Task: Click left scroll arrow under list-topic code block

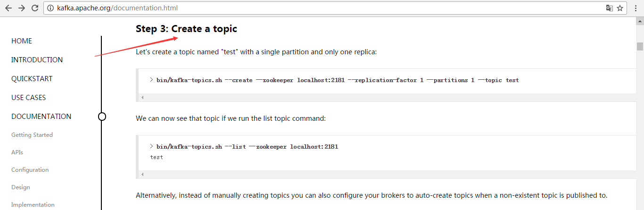Action: click(x=142, y=175)
